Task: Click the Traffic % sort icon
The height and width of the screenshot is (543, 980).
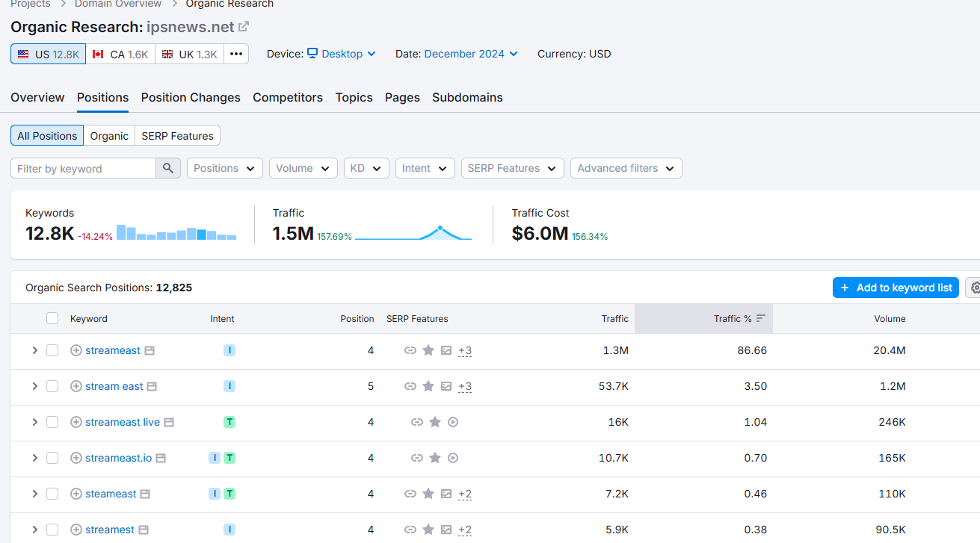Action: coord(761,318)
